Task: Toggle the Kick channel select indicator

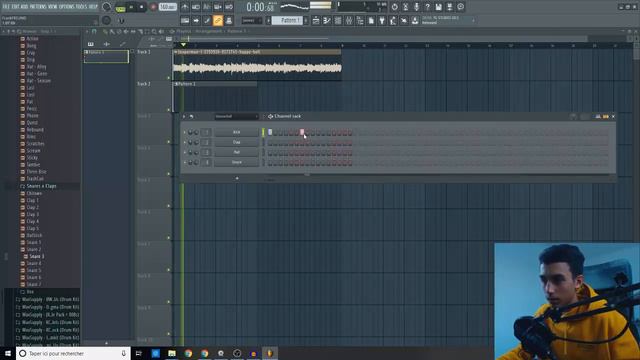Action: (263, 132)
